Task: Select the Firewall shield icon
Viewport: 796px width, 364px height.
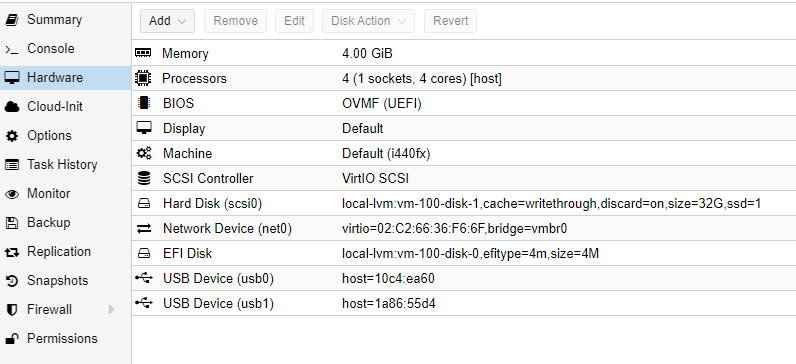Action: (x=12, y=310)
